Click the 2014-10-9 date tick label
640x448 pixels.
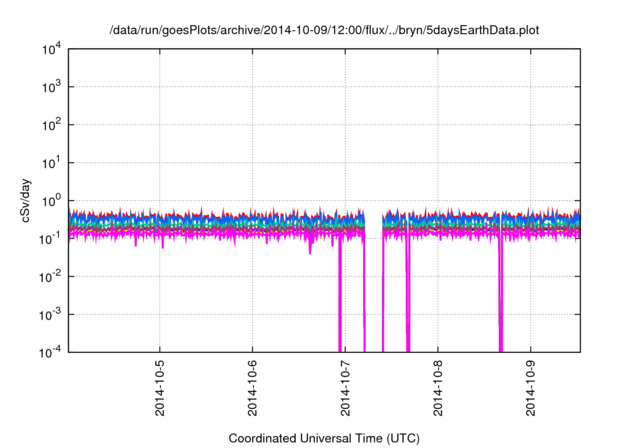[531, 388]
